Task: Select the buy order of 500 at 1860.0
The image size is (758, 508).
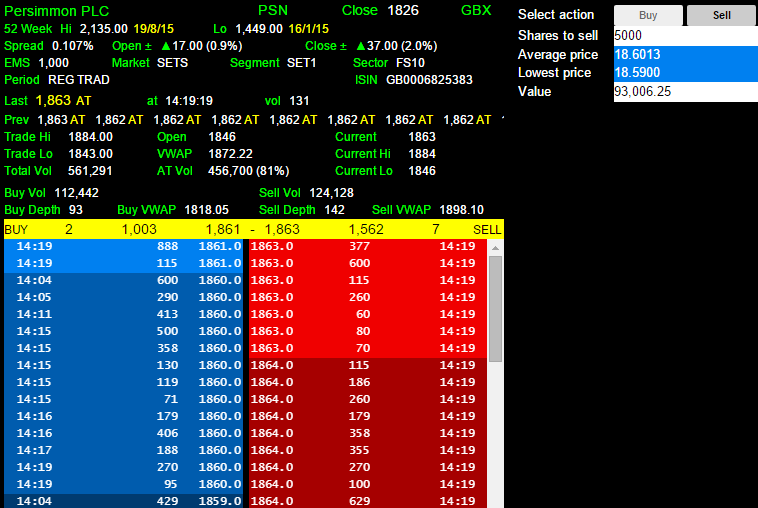Action: pos(123,331)
